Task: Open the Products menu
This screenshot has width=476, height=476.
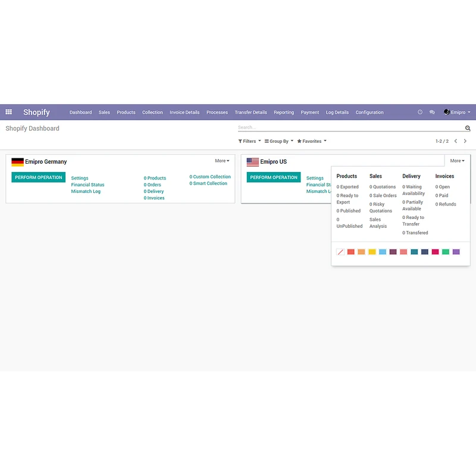Action: point(126,112)
